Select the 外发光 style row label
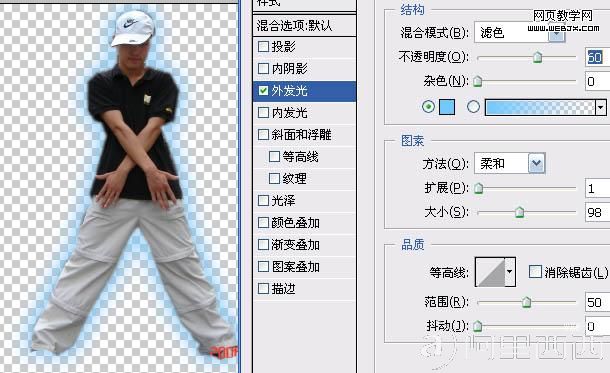 click(289, 91)
